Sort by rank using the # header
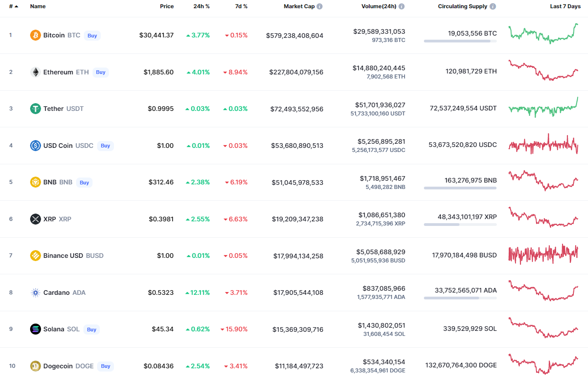The width and height of the screenshot is (588, 382). click(14, 6)
